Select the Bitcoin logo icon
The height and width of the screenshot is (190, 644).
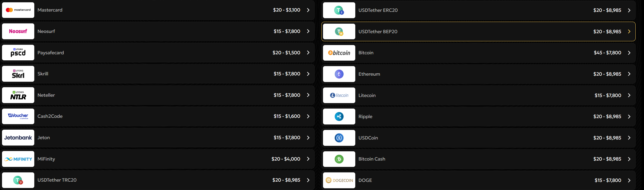coord(339,53)
